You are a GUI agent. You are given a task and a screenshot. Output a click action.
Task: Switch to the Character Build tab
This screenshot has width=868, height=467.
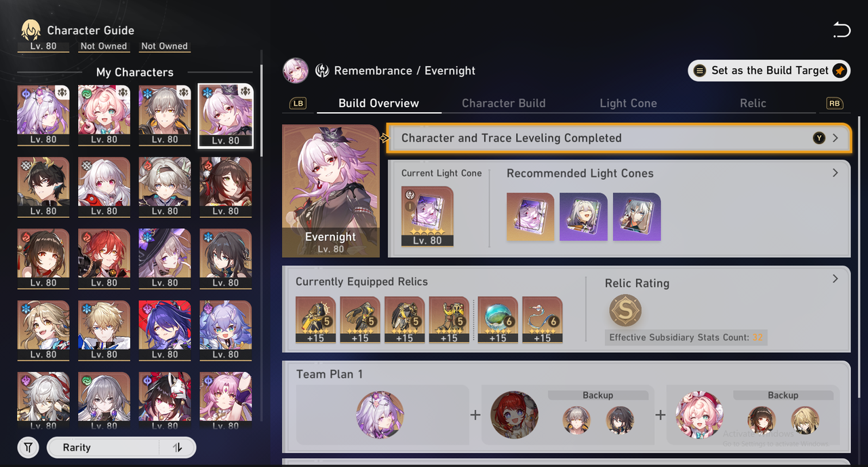[503, 103]
